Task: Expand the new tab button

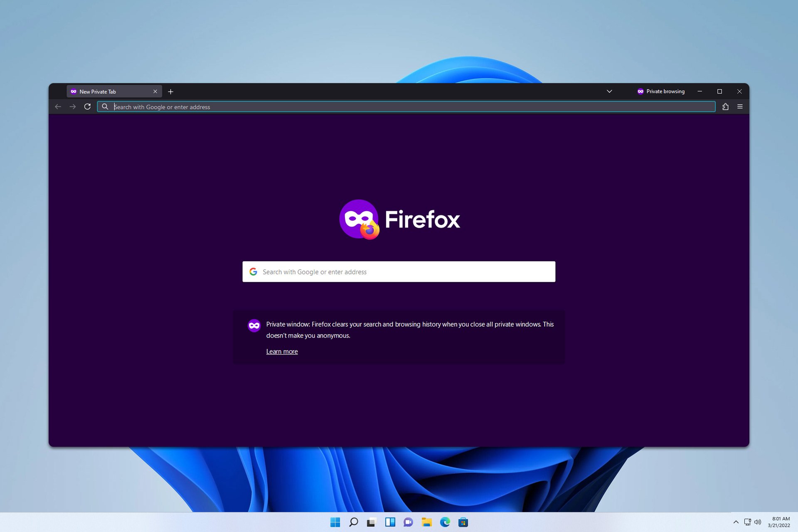Action: pos(172,91)
